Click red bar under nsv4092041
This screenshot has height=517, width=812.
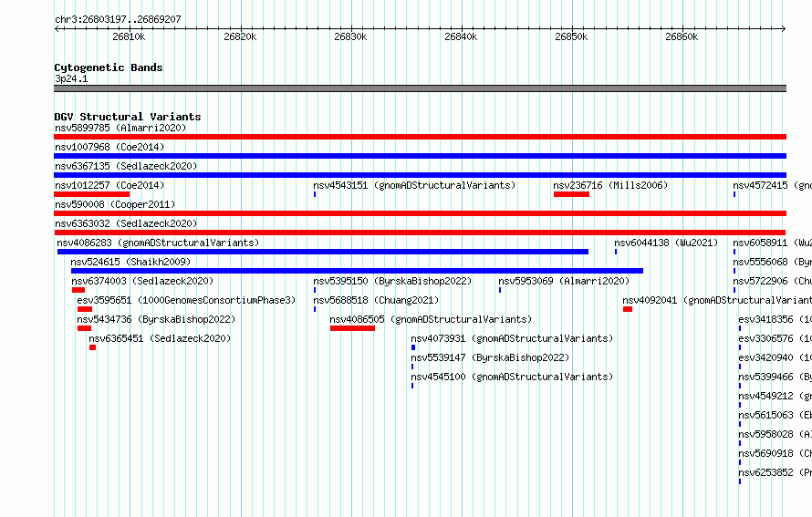(628, 309)
